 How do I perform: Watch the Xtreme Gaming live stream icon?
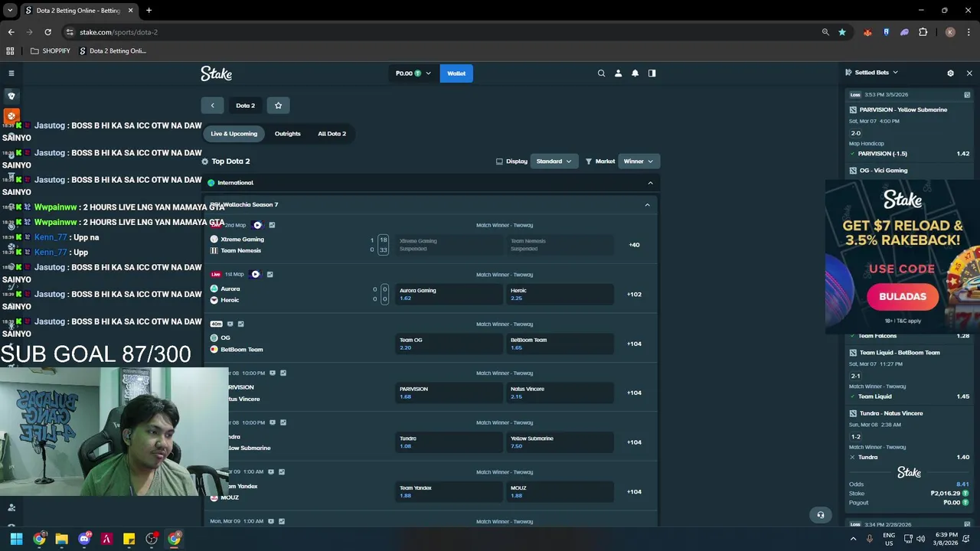pyautogui.click(x=257, y=225)
